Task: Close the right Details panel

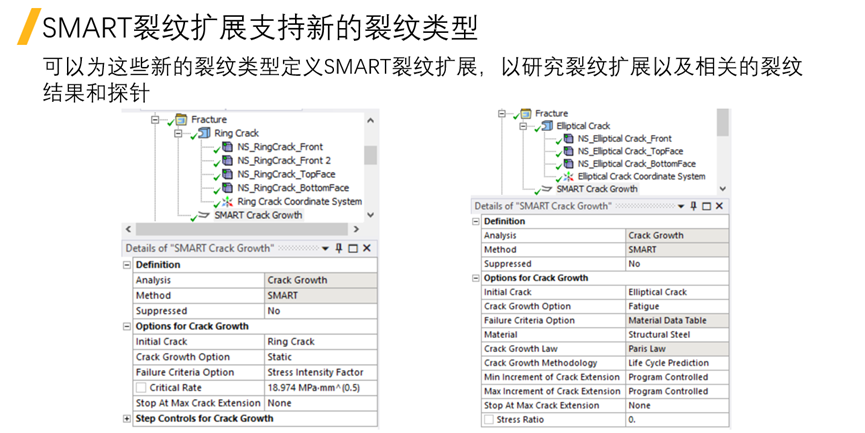Action: (719, 206)
